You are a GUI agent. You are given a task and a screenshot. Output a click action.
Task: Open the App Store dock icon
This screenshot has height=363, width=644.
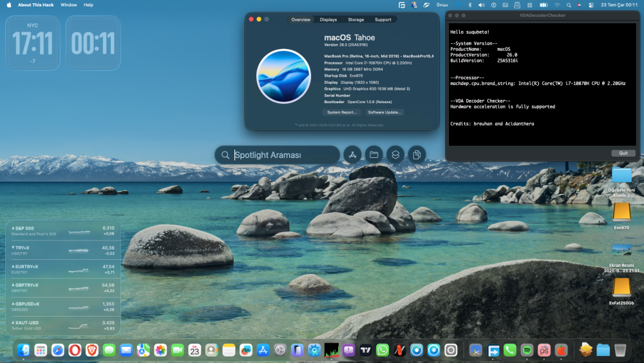[263, 350]
